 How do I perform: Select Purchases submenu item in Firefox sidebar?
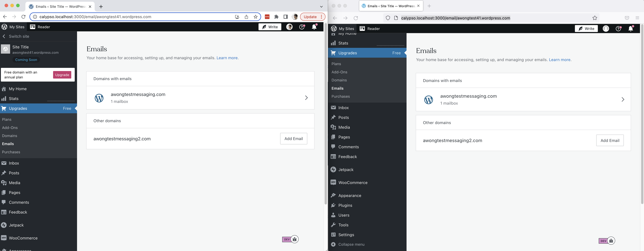(340, 96)
